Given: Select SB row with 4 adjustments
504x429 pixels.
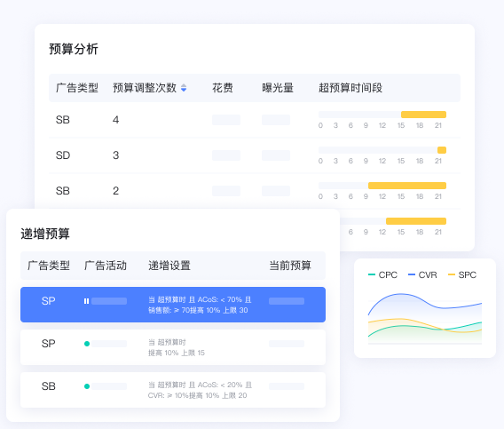Looking at the screenshot, I should [255, 120].
